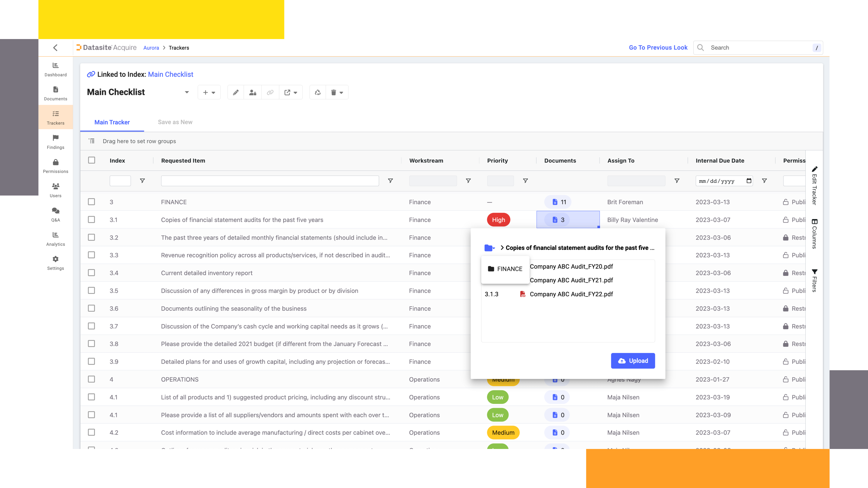This screenshot has width=868, height=488.
Task: Toggle checkbox for row 3.1
Action: click(x=92, y=219)
